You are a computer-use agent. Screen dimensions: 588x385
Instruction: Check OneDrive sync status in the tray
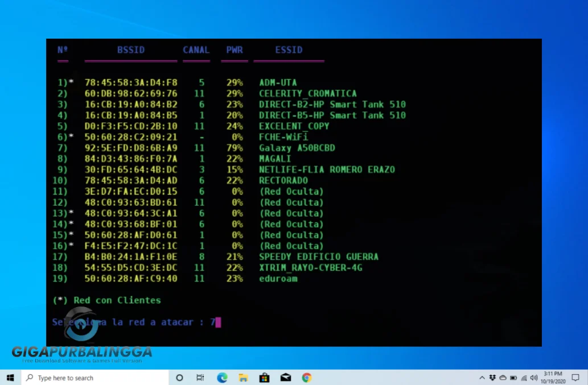click(x=502, y=377)
